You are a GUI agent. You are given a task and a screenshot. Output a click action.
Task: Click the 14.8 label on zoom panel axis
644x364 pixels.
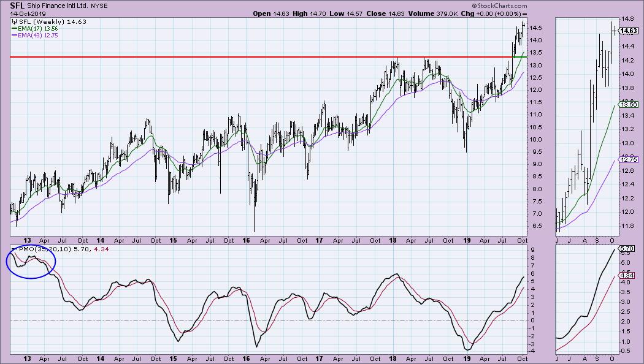tap(627, 19)
